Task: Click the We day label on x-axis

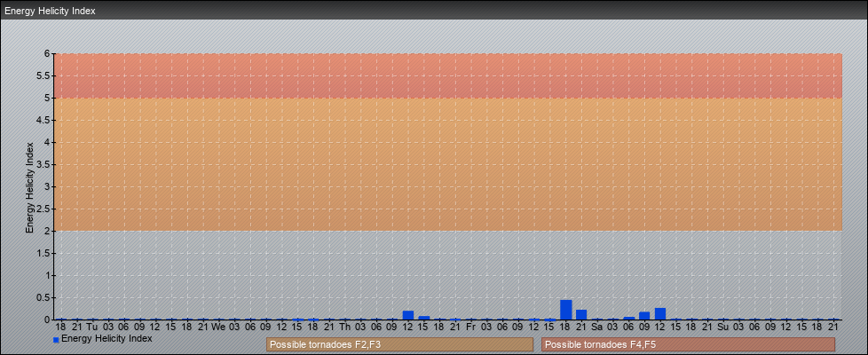Action: click(x=218, y=327)
